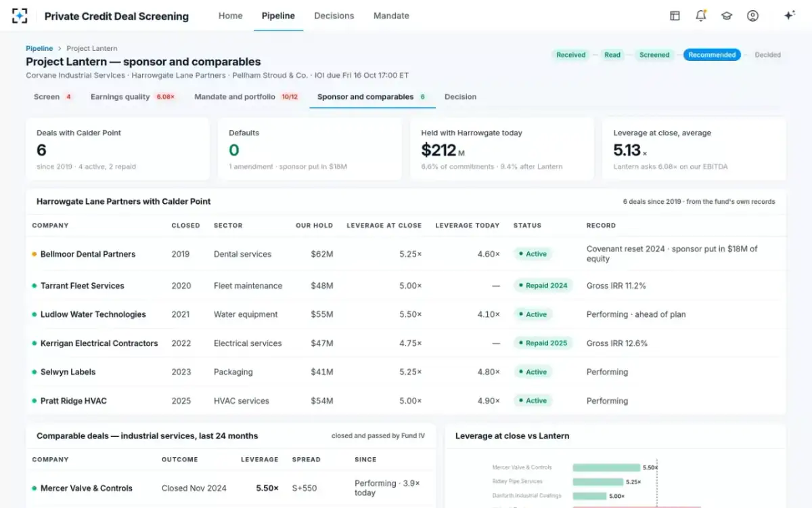Click the Active status for Ludlow Water

pos(533,314)
